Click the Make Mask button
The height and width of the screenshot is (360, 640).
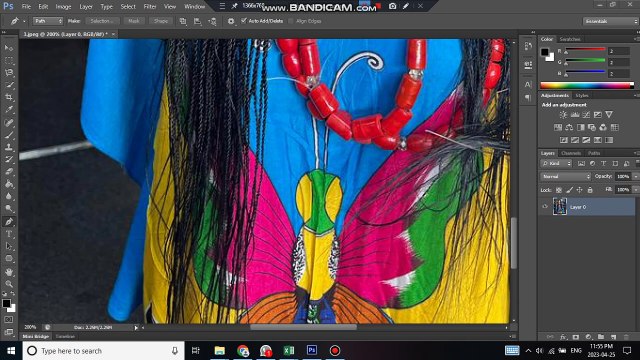point(134,21)
